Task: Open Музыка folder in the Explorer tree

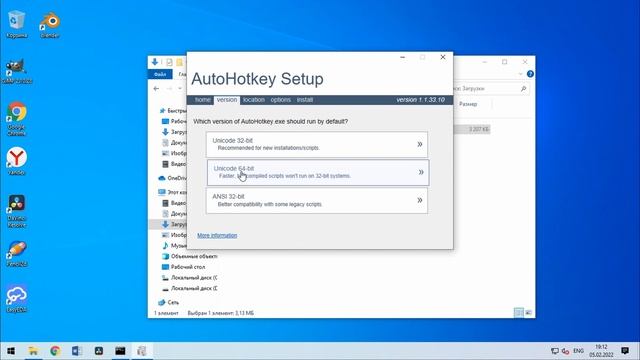Action: pos(174,246)
